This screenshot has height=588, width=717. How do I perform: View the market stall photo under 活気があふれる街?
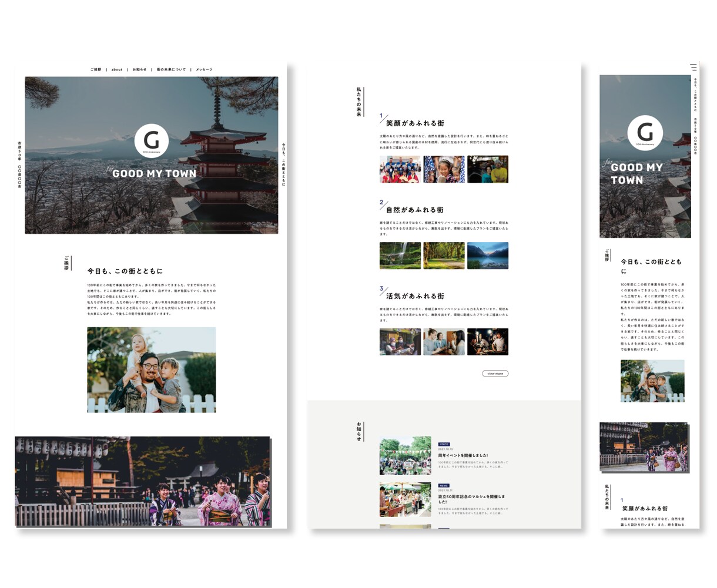[x=400, y=342]
